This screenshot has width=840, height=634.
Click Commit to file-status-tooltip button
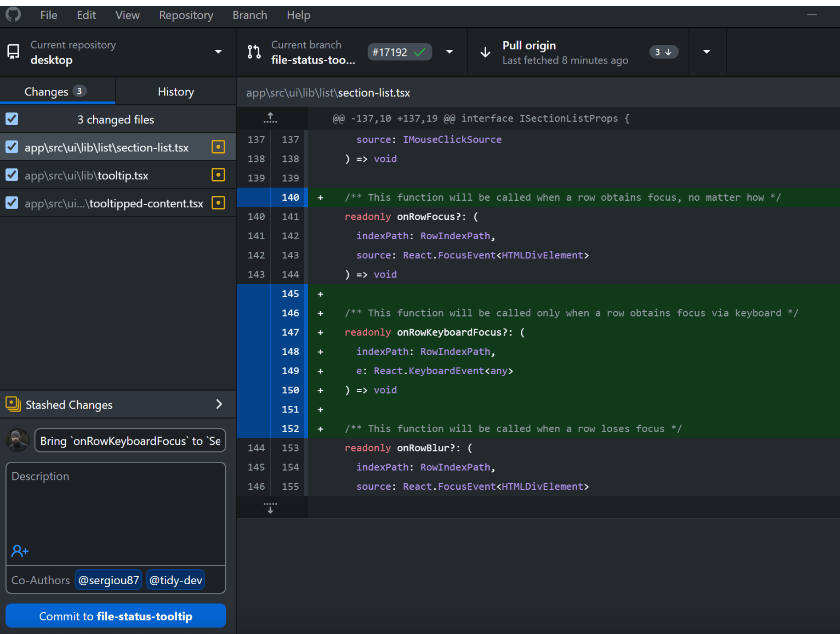pyautogui.click(x=115, y=616)
